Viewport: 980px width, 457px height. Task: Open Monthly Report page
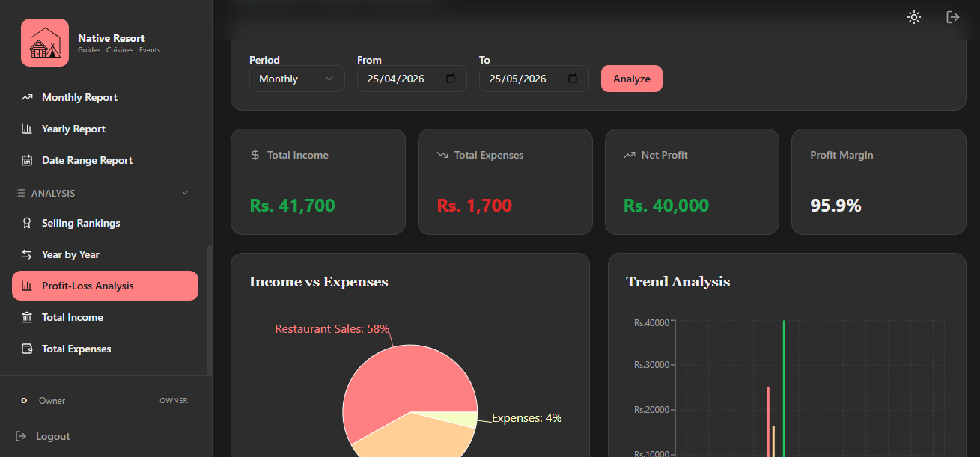[x=105, y=97]
